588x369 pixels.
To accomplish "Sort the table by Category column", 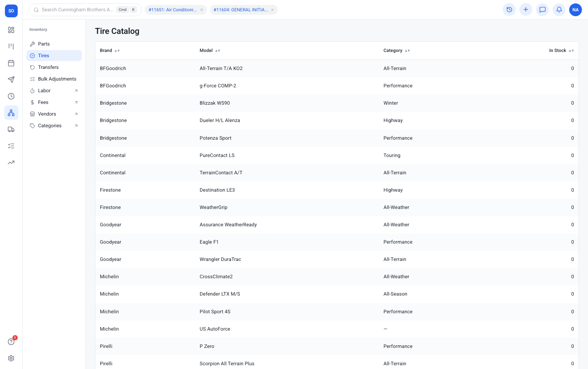I will coord(397,50).
